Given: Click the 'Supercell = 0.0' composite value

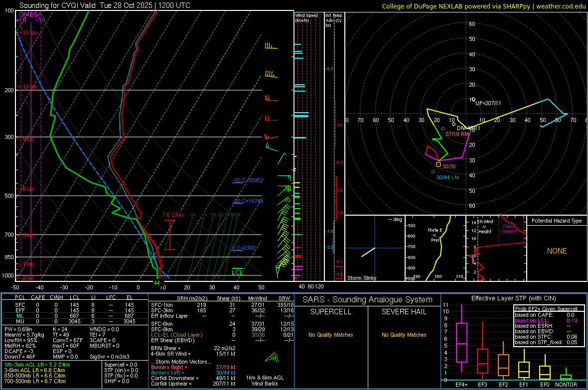Looking at the screenshot, I should [121, 365].
